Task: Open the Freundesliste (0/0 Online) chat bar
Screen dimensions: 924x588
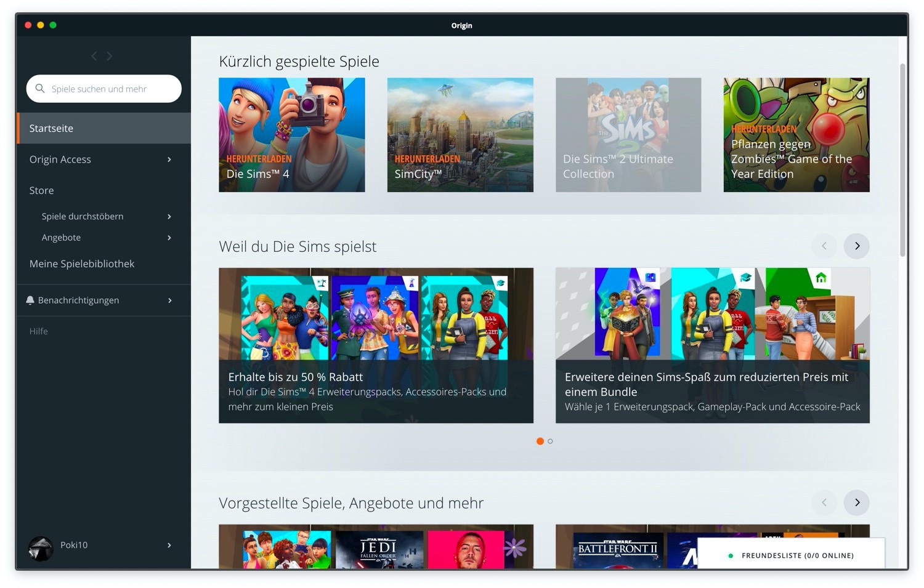Action: click(x=792, y=554)
